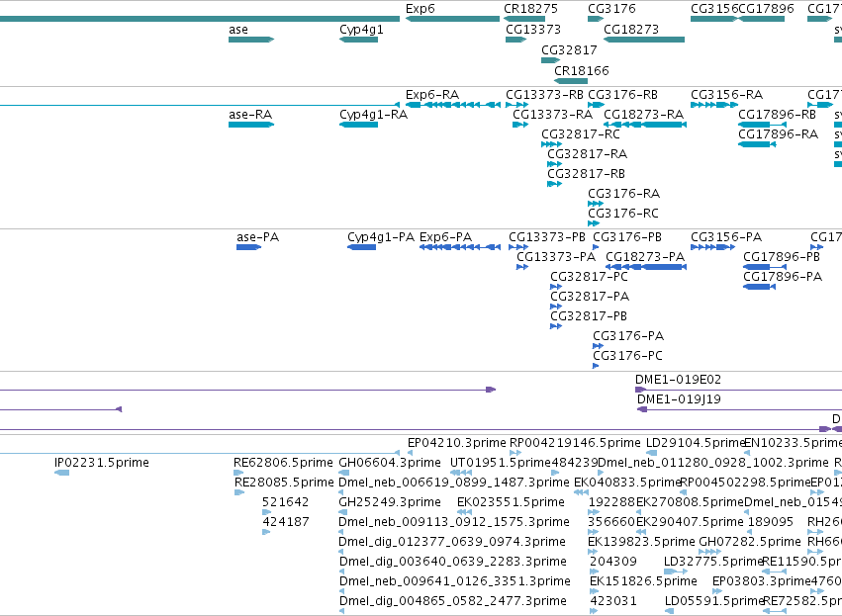Click the EP04210.3prime EST label

click(457, 443)
